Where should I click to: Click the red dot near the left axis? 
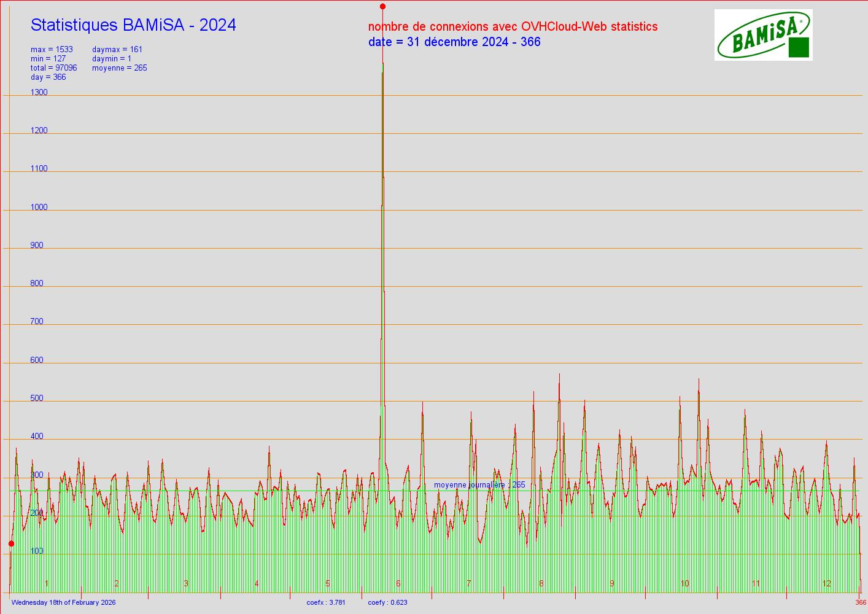click(11, 543)
